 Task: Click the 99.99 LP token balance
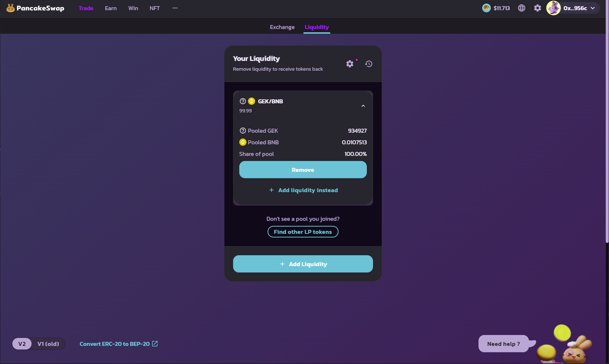click(245, 111)
